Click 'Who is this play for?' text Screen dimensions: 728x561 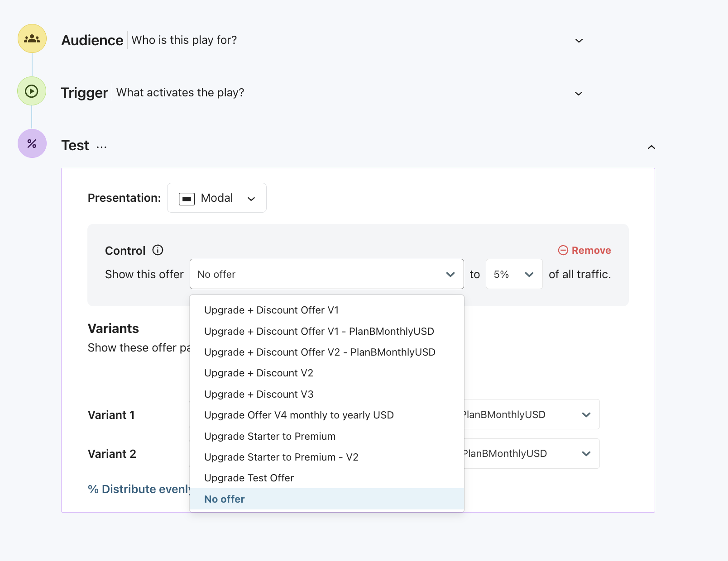184,40
